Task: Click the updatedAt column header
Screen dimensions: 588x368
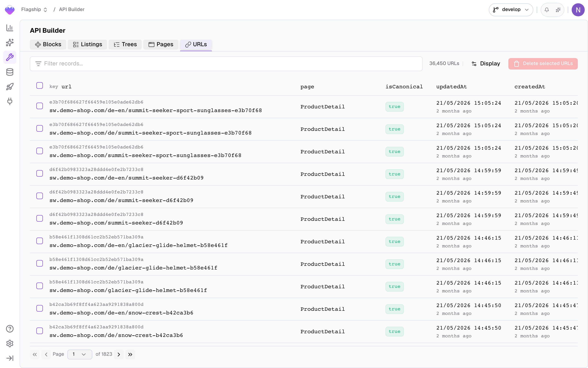Action: (451, 87)
